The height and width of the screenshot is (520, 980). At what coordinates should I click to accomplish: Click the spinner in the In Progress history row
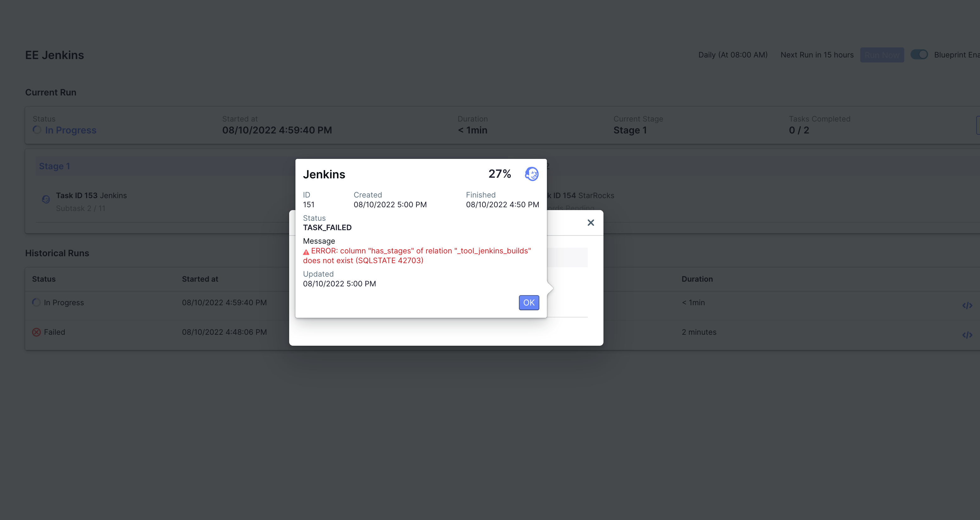(x=36, y=303)
